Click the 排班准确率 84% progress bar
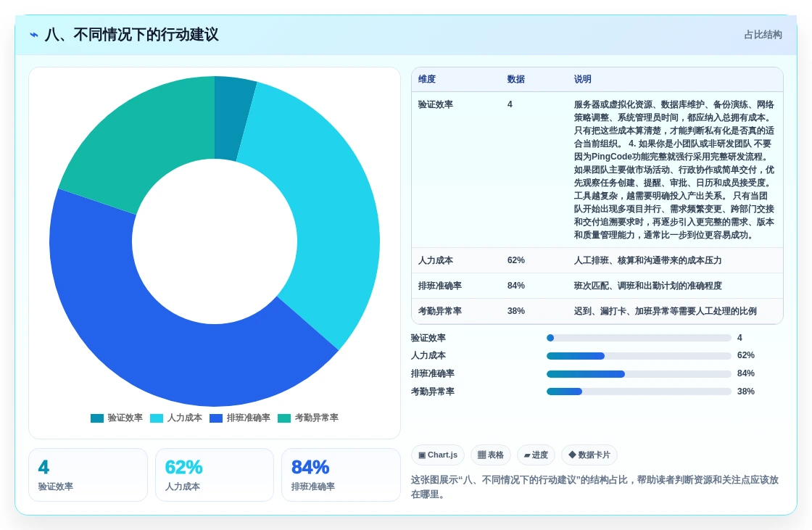The width and height of the screenshot is (812, 530). (x=639, y=374)
